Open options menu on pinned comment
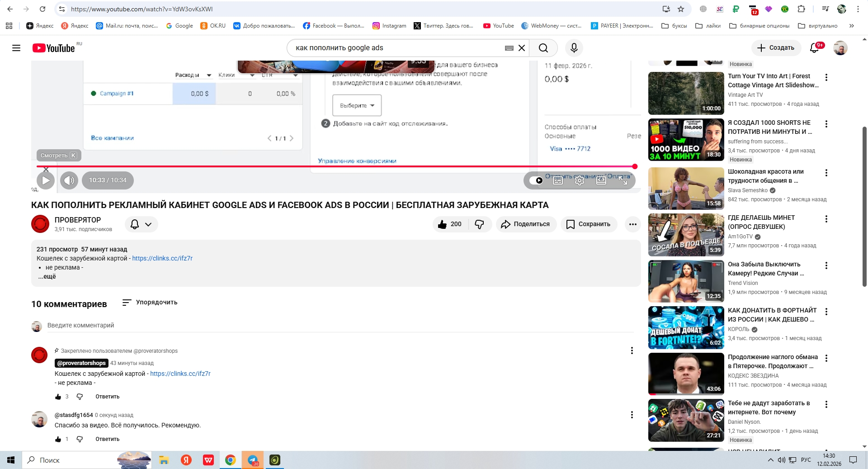The height and width of the screenshot is (469, 868). coord(632,351)
